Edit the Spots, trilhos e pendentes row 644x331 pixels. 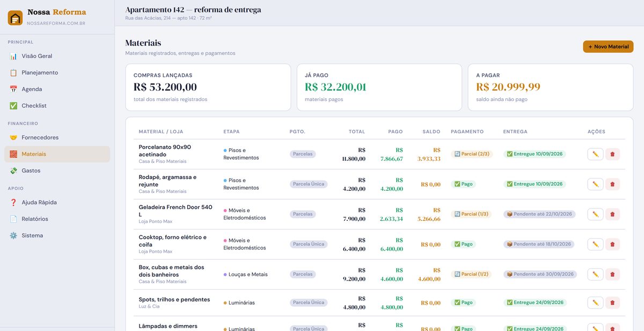(595, 303)
